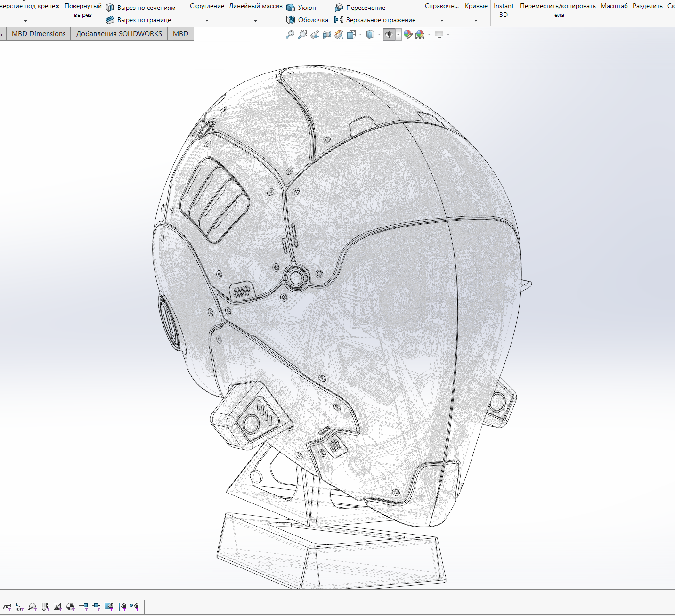Toggle the first selection filter icon

7,607
